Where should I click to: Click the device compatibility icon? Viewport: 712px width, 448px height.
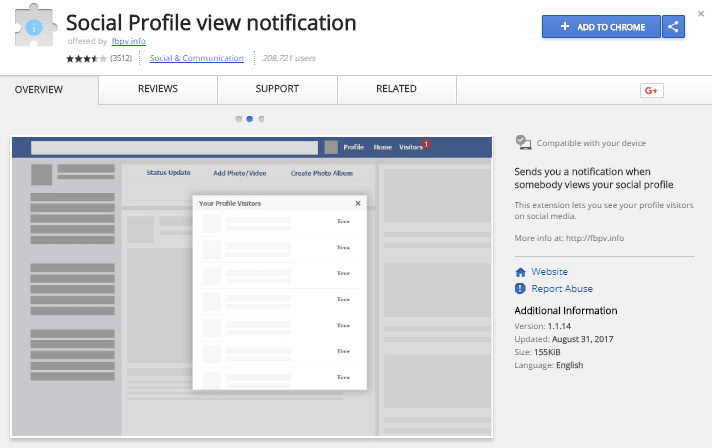click(x=524, y=143)
